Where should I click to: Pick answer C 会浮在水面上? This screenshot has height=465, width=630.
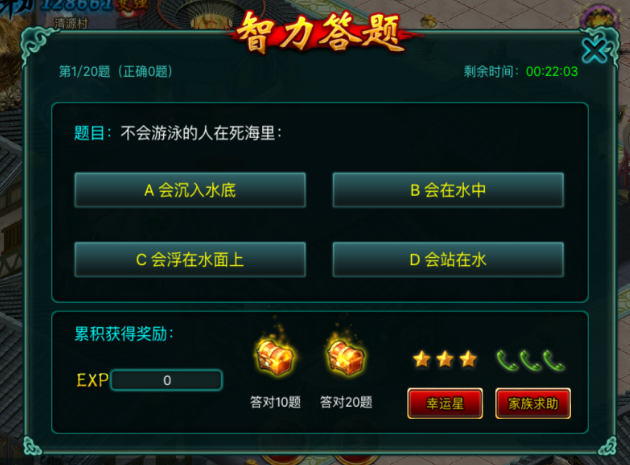(190, 260)
